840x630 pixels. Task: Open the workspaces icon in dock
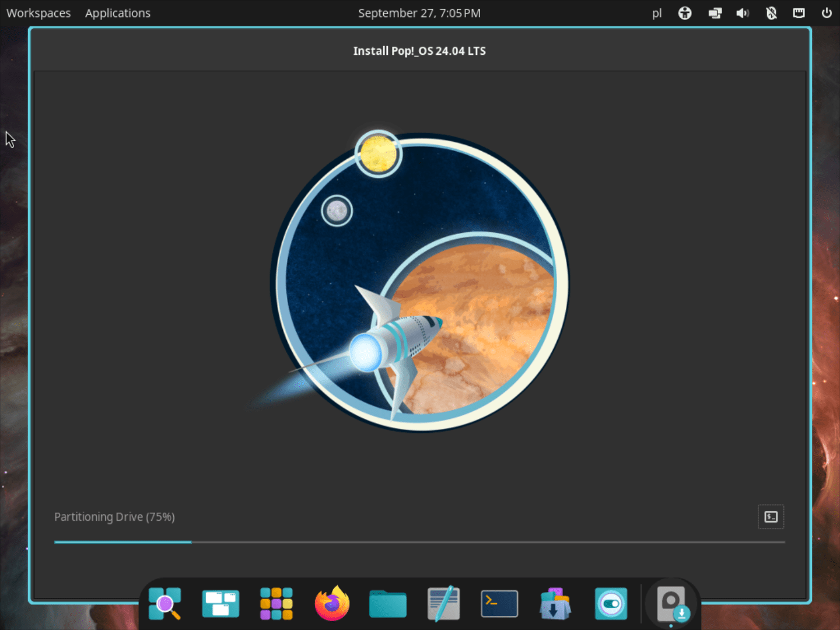pos(220,604)
